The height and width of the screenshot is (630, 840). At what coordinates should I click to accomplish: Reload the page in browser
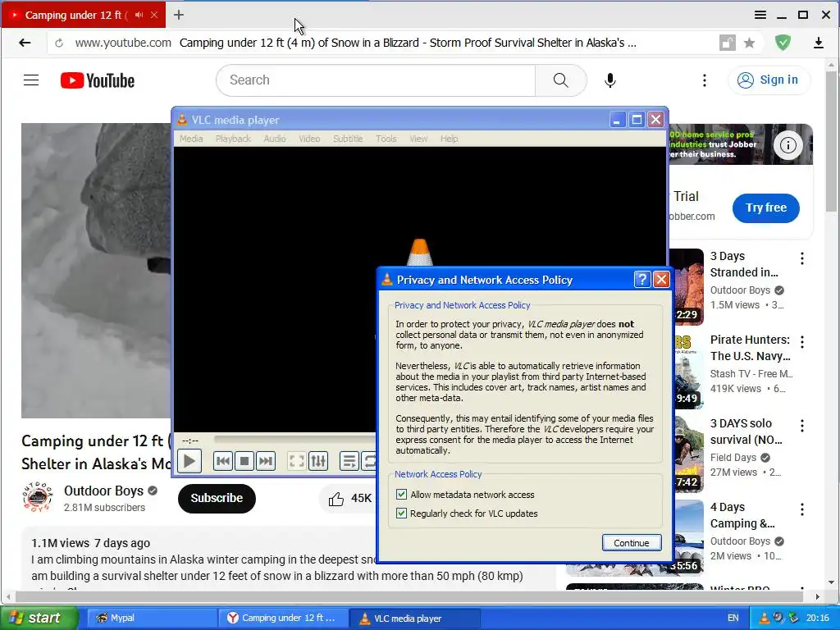tap(59, 43)
